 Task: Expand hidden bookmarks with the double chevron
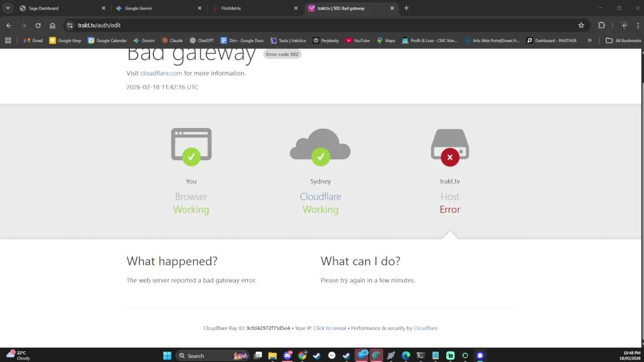(590, 40)
